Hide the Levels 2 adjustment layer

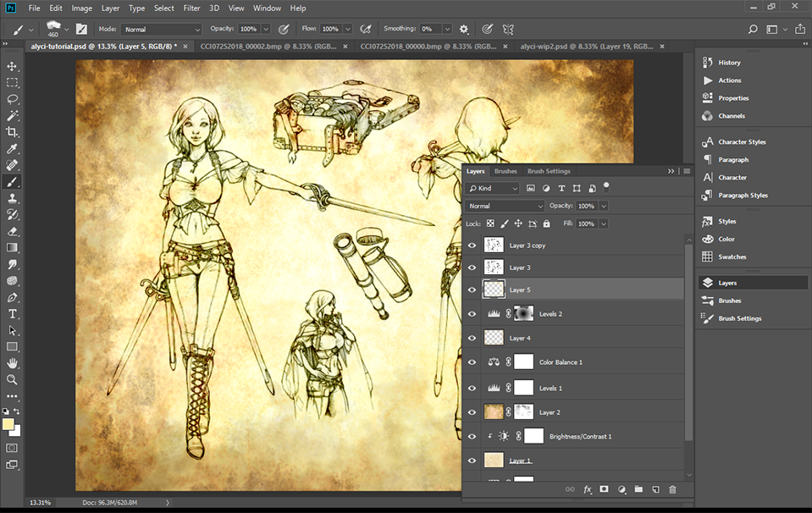point(472,314)
